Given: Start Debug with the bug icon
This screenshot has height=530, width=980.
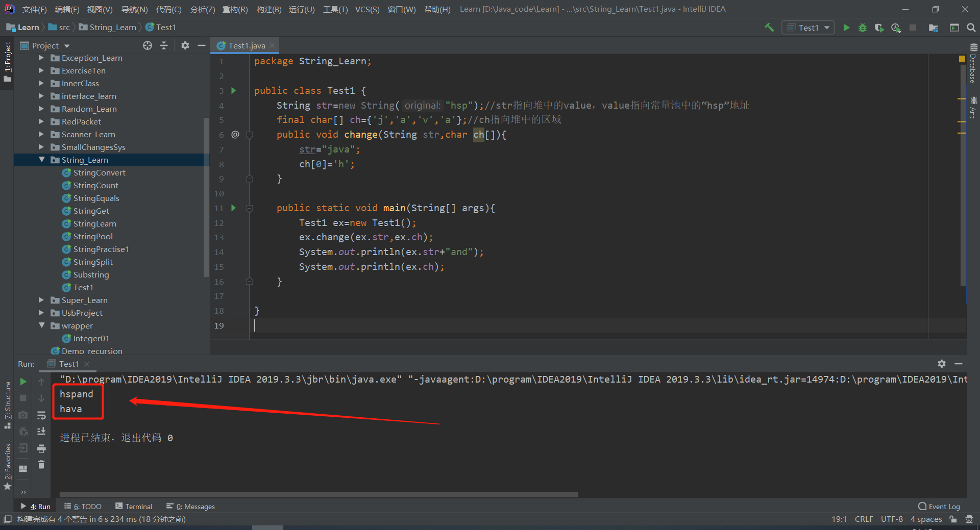Looking at the screenshot, I should [x=863, y=28].
